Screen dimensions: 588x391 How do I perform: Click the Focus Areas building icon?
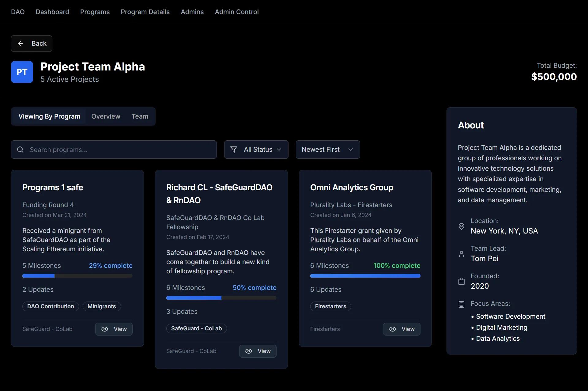tap(462, 304)
